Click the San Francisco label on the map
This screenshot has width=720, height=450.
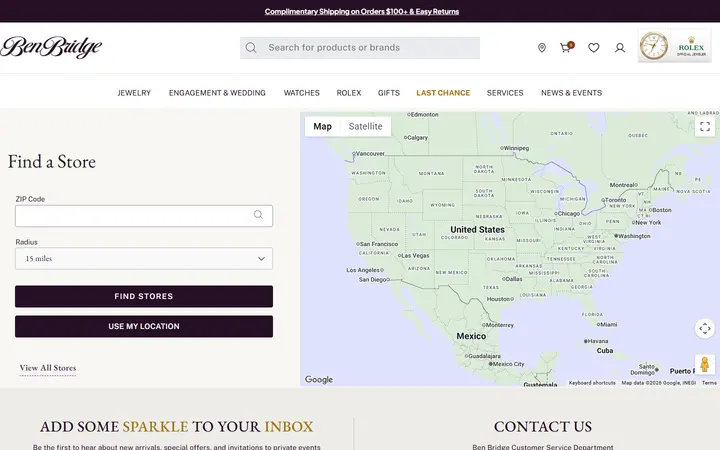coord(379,244)
